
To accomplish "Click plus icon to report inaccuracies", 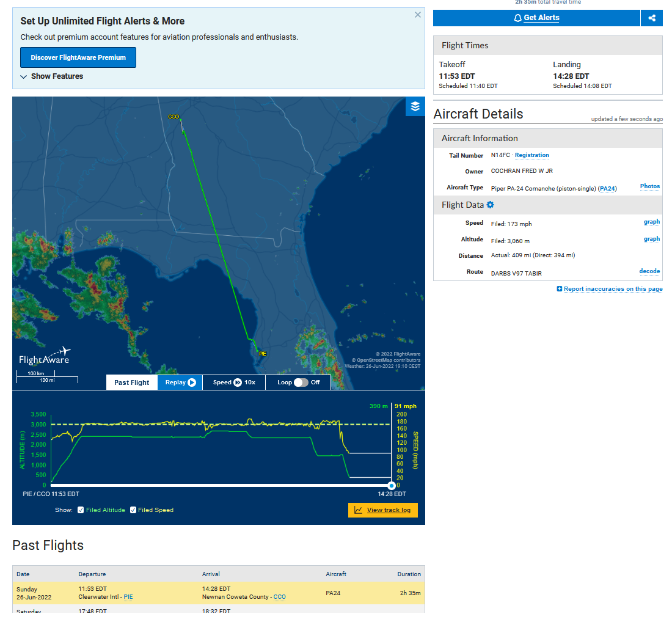I will click(560, 289).
